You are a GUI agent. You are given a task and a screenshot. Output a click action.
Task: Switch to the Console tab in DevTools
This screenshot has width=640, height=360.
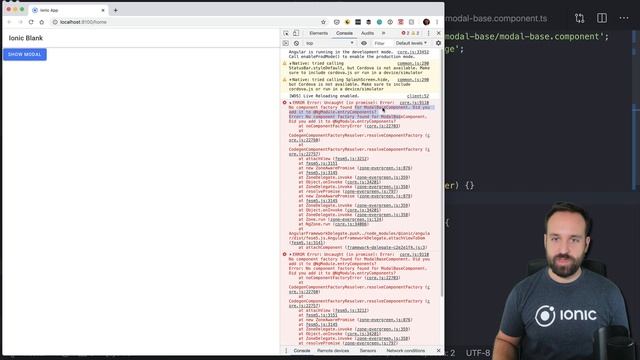click(344, 33)
